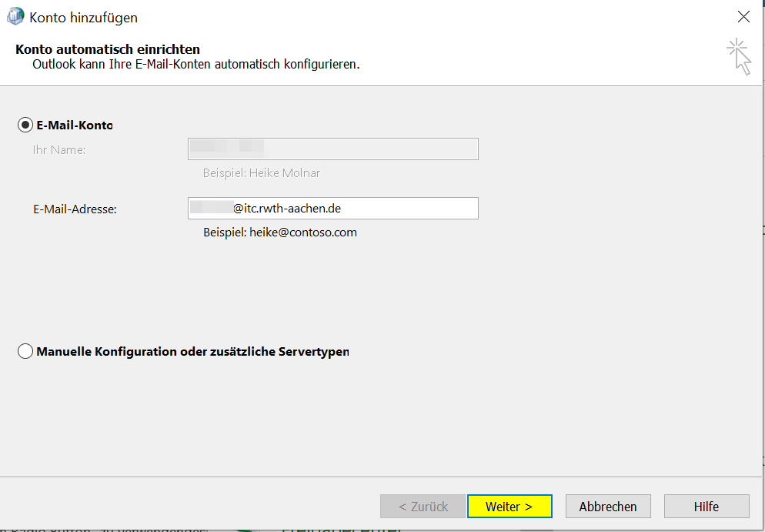Choose Manuelle Konfiguration oder zusätzliche Servertypen
Viewport: 765px width, 532px height.
pyautogui.click(x=25, y=351)
